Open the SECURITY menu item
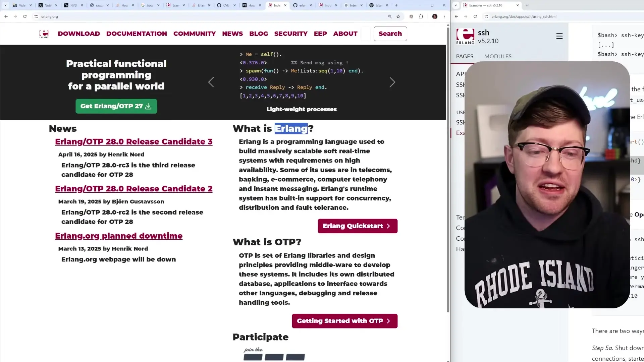The width and height of the screenshot is (644, 362). [x=291, y=34]
